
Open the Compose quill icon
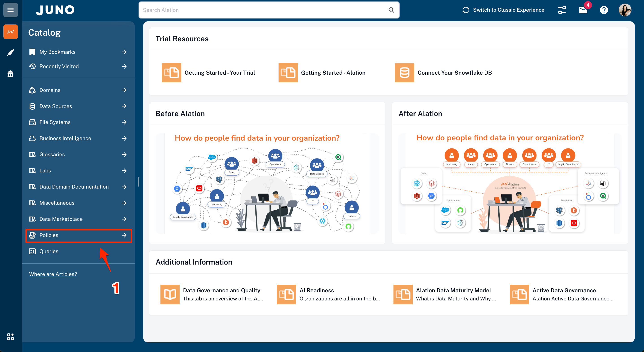(11, 53)
